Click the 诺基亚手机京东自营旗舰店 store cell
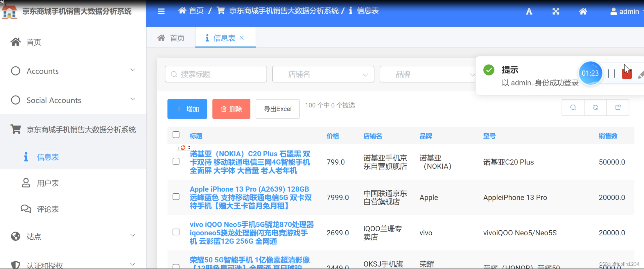The width and height of the screenshot is (644, 269). (x=385, y=162)
